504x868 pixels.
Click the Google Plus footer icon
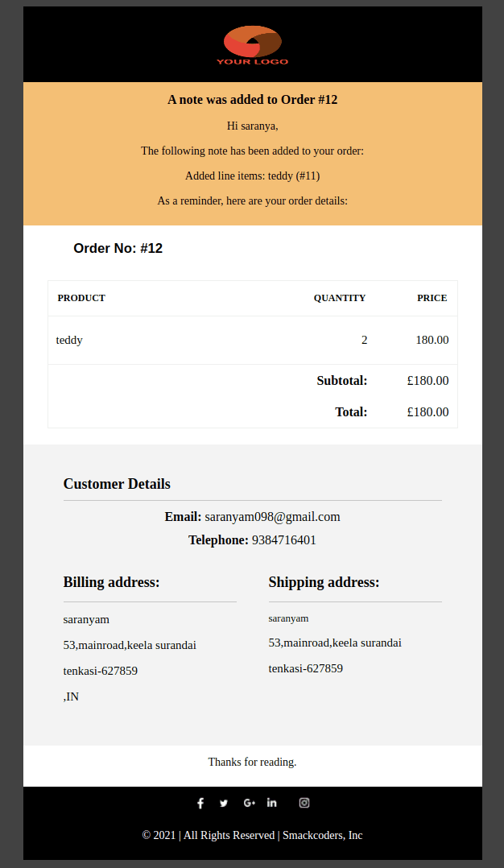pyautogui.click(x=249, y=803)
